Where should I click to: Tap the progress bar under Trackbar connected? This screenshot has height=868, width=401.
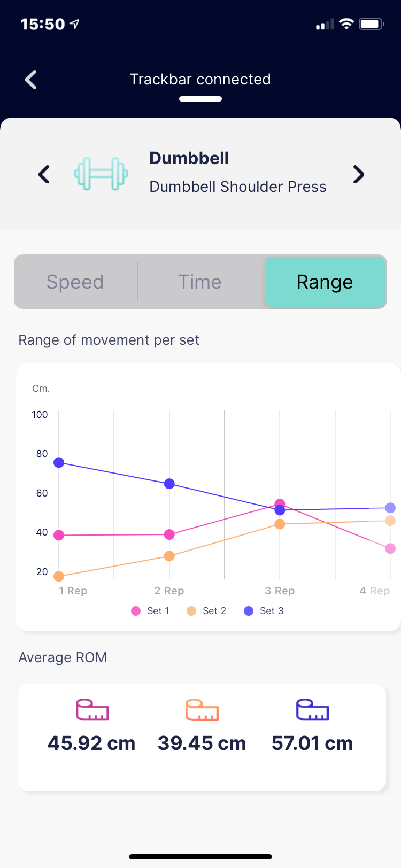tap(200, 98)
